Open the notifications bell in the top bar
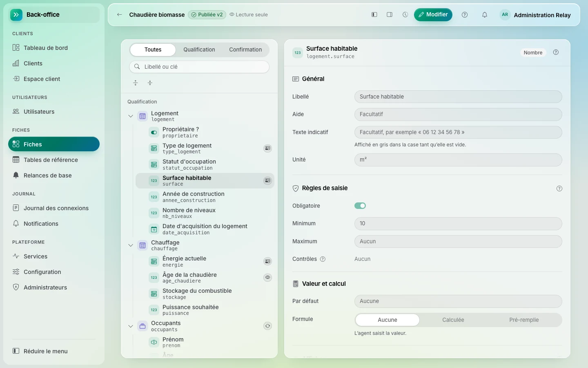 pos(485,15)
